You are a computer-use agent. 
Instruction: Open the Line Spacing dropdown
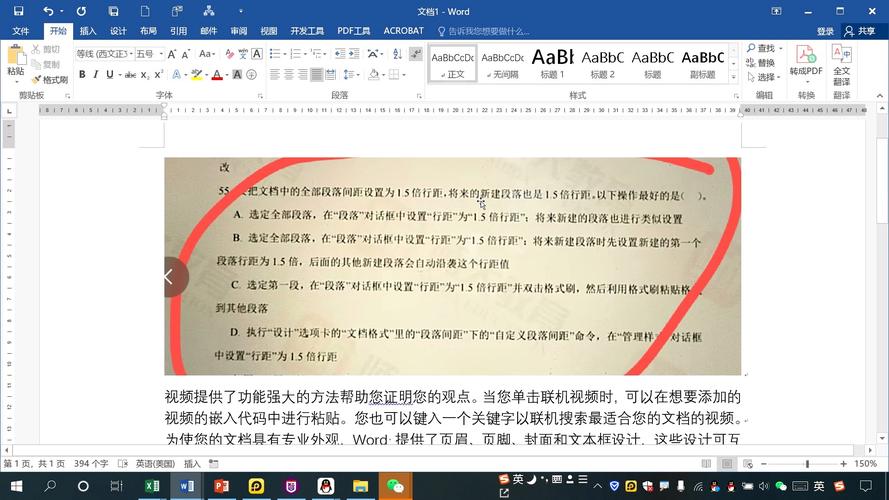click(x=352, y=74)
